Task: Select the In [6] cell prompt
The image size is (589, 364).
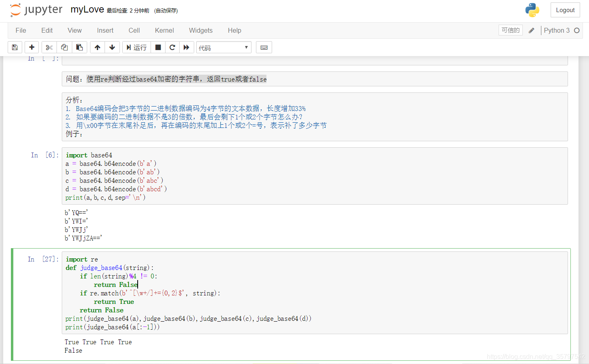Action: click(45, 155)
